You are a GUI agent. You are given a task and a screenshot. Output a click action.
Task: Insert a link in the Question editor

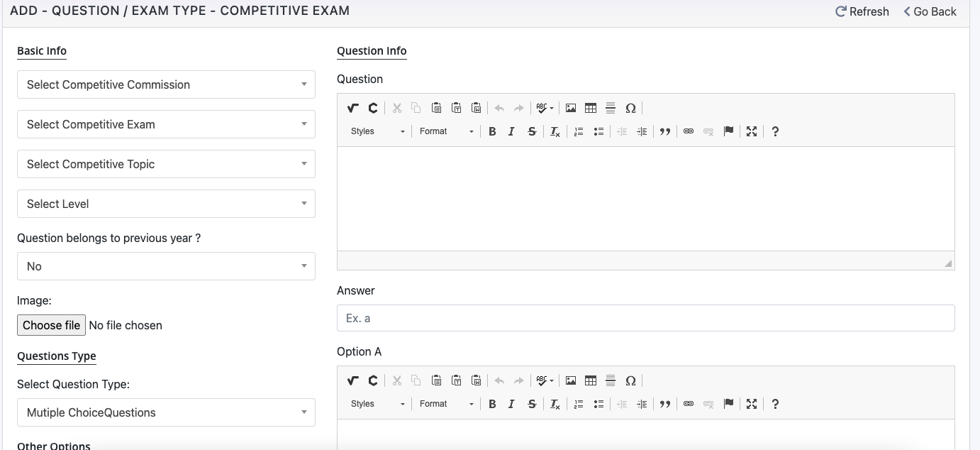(x=688, y=131)
